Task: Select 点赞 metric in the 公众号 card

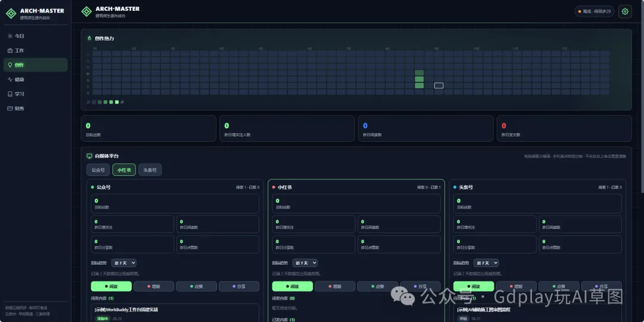Action: click(x=196, y=286)
